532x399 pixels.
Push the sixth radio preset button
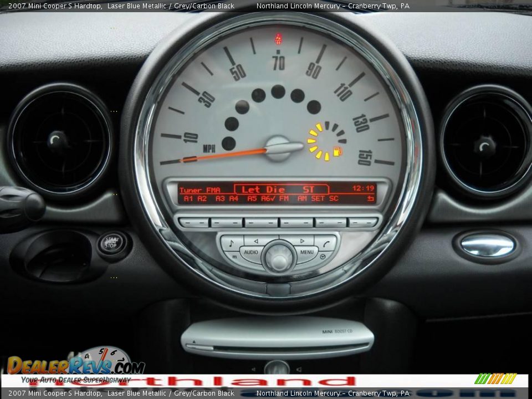[363, 223]
